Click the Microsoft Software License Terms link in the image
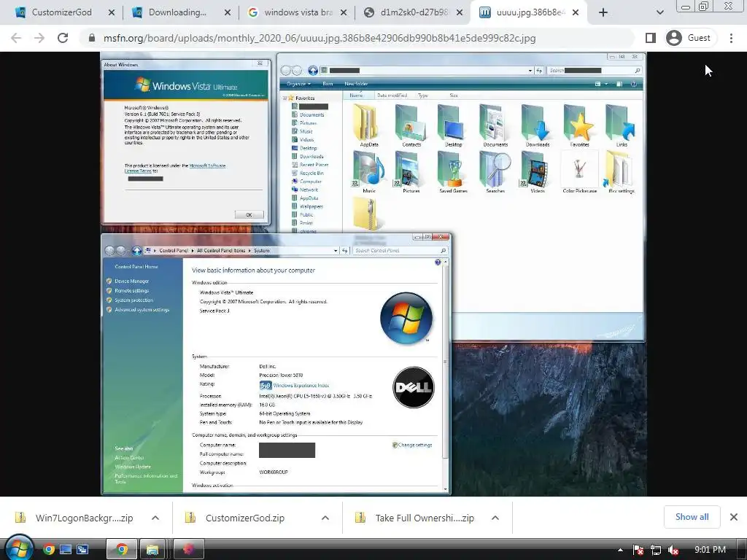The width and height of the screenshot is (747, 560). click(x=175, y=168)
